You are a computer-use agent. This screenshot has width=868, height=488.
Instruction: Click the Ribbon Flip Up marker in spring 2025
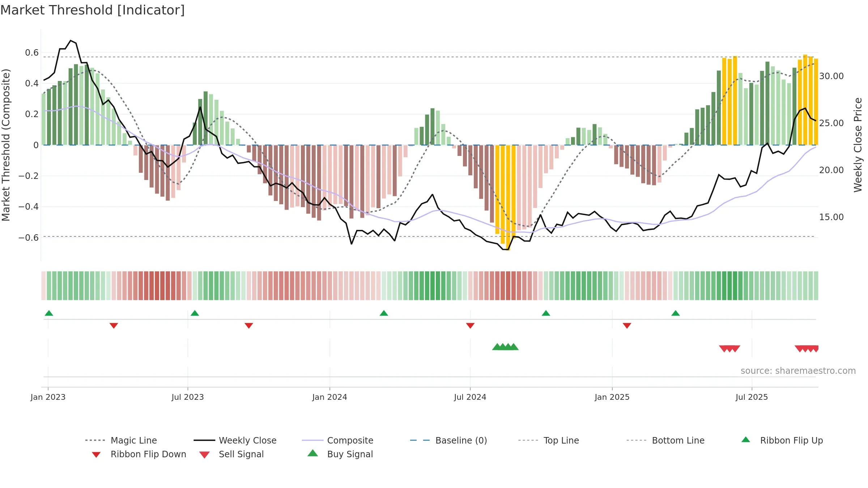click(x=675, y=313)
